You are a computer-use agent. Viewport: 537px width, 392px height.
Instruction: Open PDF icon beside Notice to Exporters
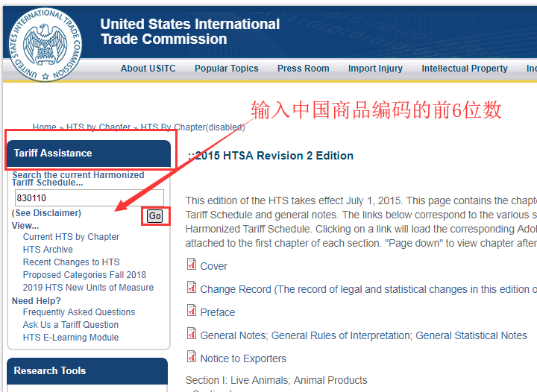tap(192, 358)
